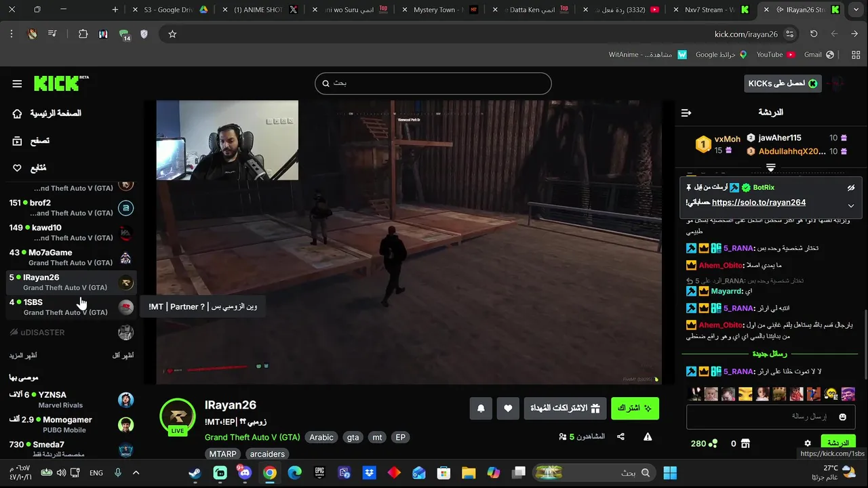Screen dimensions: 868x488
Task: Collapse the chat panel with arrow icon
Action: pos(686,113)
